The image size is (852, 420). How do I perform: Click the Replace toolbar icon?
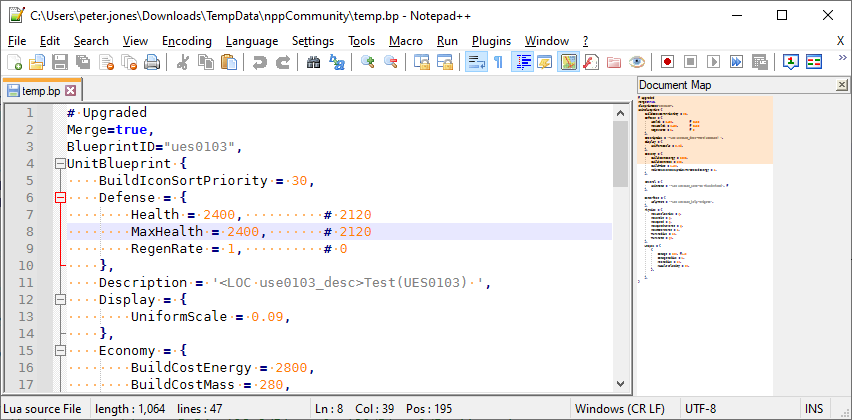pos(337,62)
